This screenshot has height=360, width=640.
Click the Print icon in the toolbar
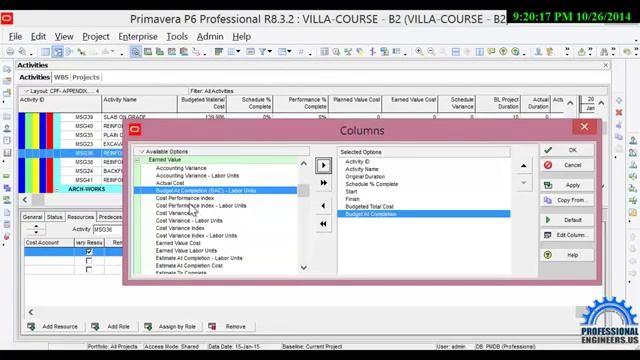click(10, 52)
